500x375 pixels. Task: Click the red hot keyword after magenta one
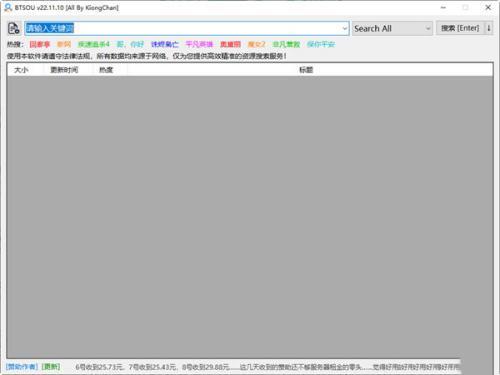point(230,44)
